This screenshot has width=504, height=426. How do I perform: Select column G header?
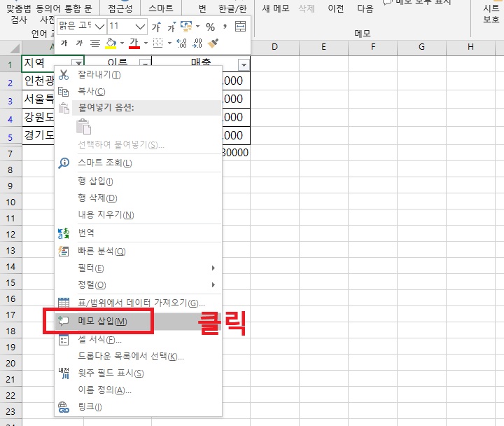click(421, 47)
